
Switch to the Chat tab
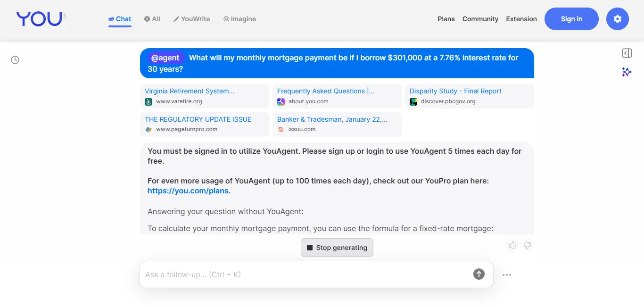(120, 19)
